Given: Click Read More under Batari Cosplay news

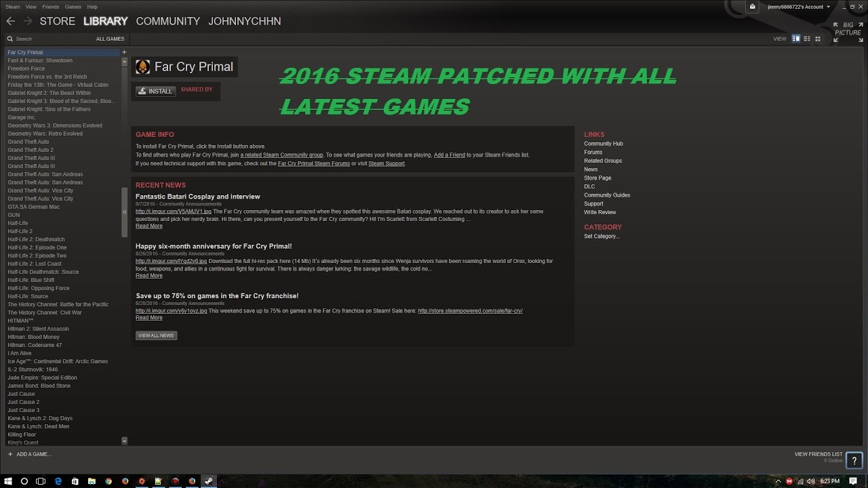Looking at the screenshot, I should point(149,226).
